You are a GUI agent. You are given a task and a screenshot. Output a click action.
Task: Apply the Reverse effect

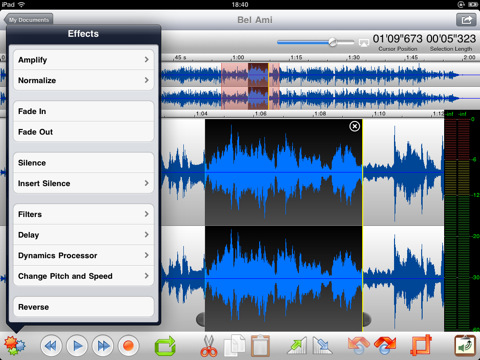pos(83,307)
